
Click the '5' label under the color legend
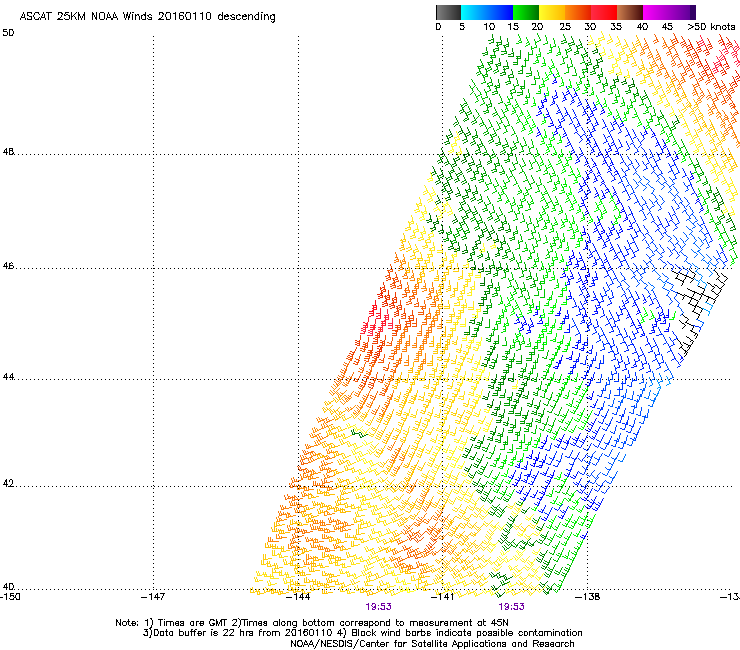click(462, 27)
